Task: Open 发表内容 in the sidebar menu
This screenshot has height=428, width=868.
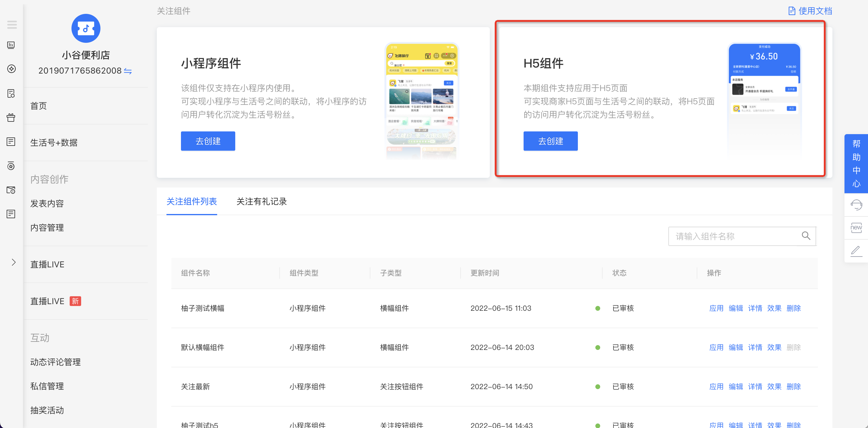Action: 47,203
